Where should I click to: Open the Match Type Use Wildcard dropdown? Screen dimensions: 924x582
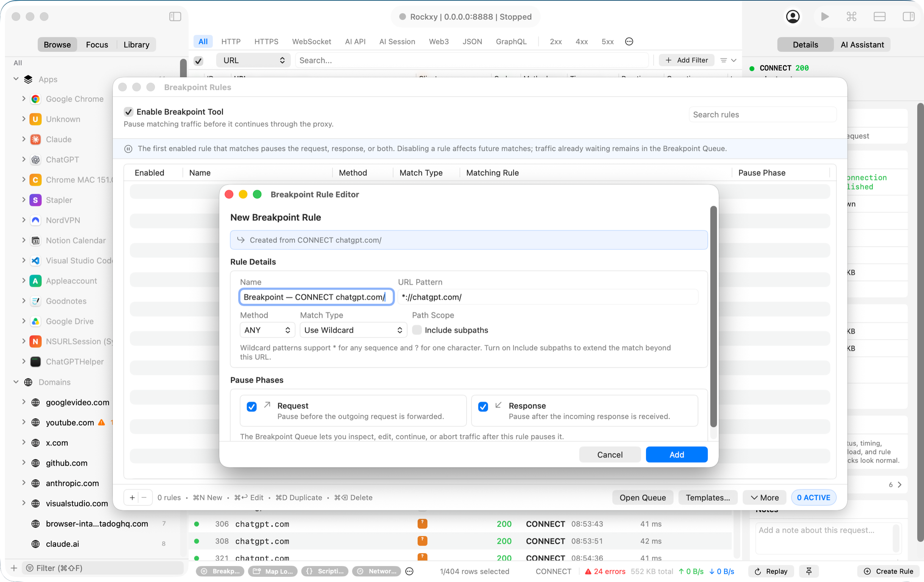click(353, 330)
